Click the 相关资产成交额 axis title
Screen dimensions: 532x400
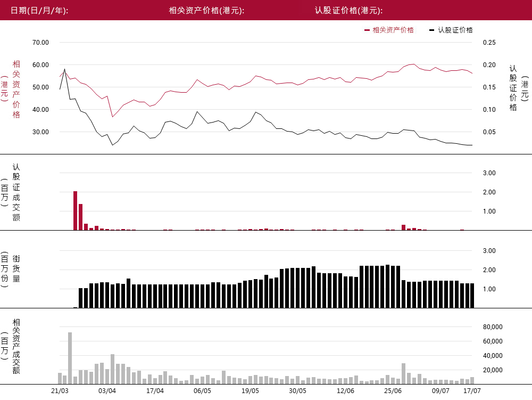coord(16,346)
